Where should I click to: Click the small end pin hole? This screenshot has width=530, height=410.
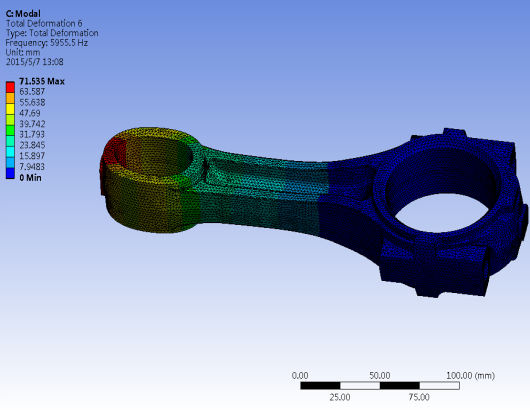pos(154,156)
